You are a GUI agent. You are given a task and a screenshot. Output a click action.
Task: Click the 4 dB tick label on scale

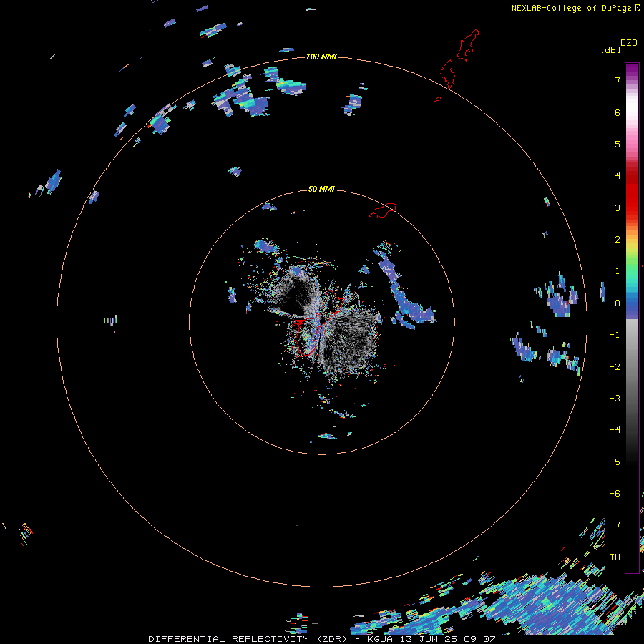618,176
